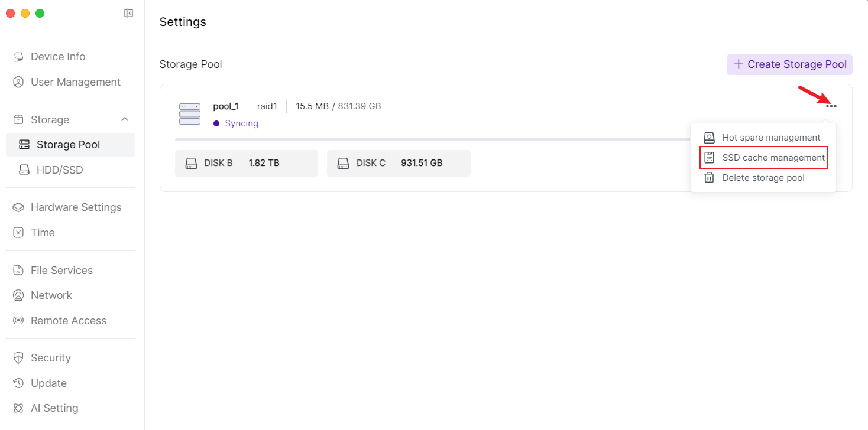Click the Hardware Settings icon
868x430 pixels.
19,207
